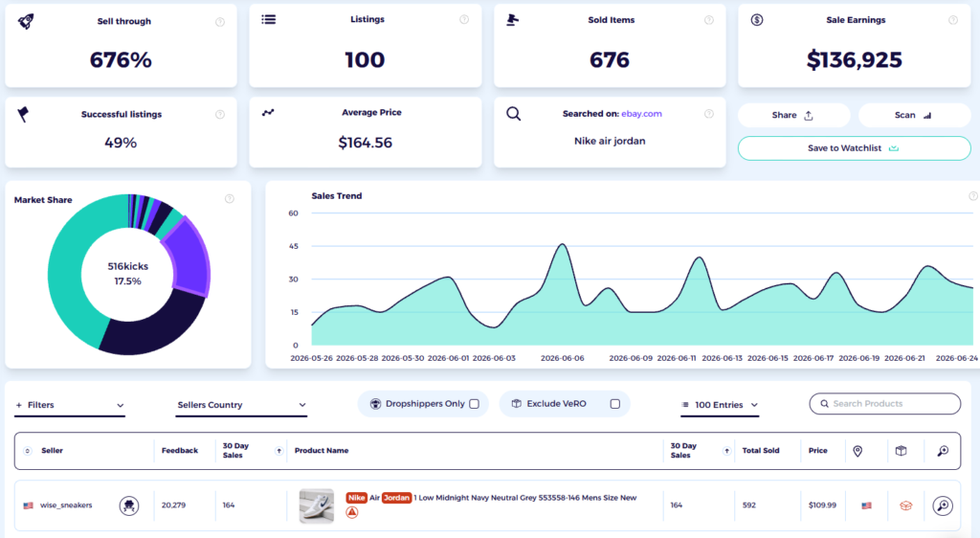Click the $109.99 price value

[x=822, y=504]
